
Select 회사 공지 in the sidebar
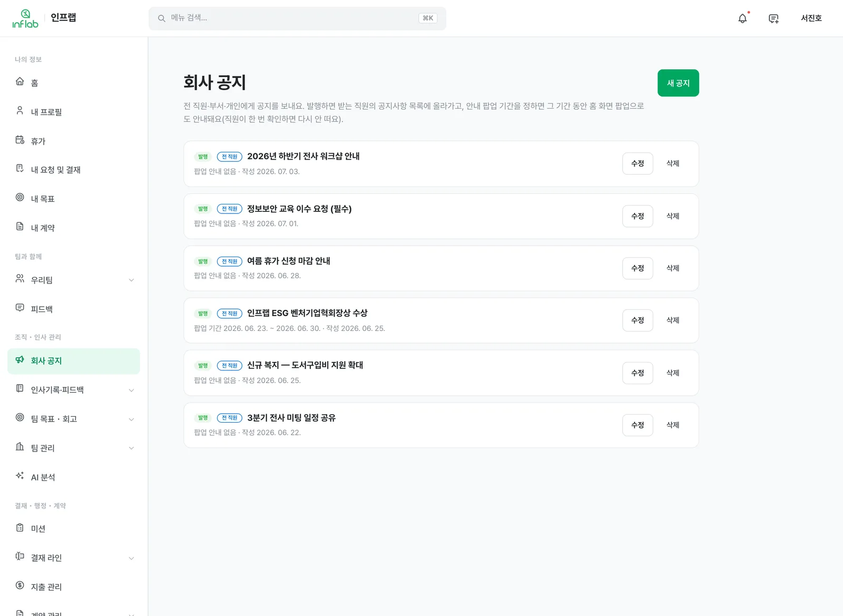point(74,361)
